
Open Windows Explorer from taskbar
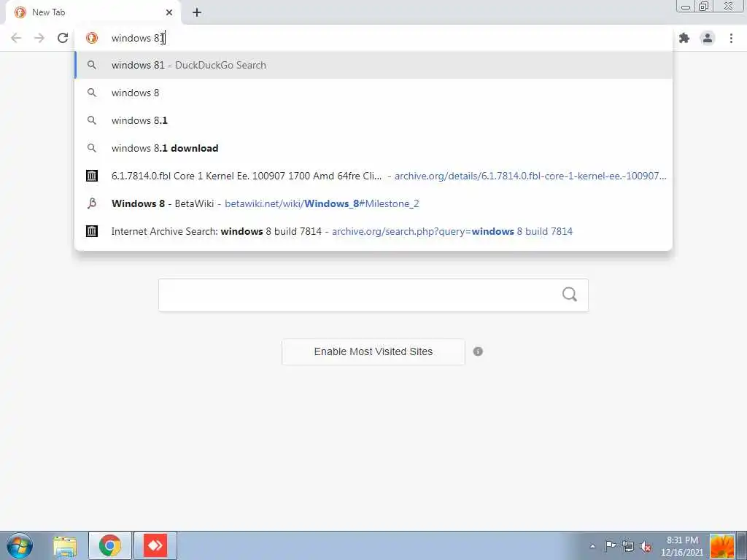(x=65, y=546)
